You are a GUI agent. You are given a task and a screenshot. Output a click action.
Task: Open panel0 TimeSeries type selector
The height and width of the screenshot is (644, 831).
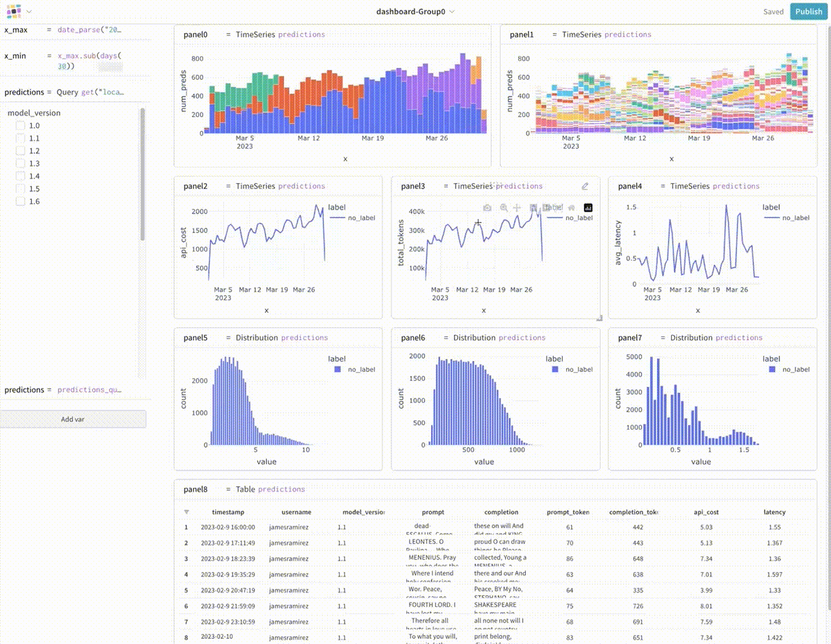click(256, 34)
